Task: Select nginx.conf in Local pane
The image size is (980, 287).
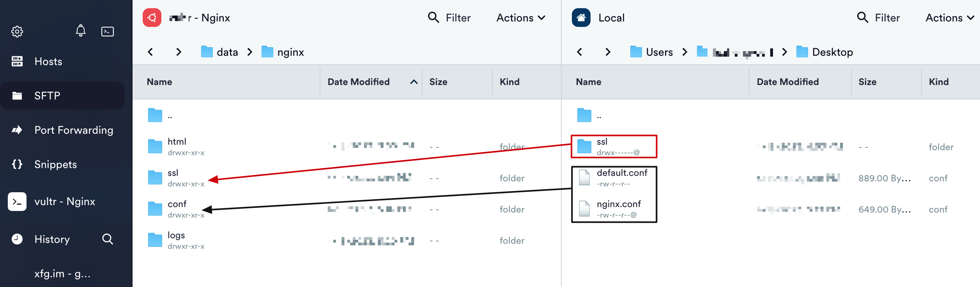Action: (619, 204)
